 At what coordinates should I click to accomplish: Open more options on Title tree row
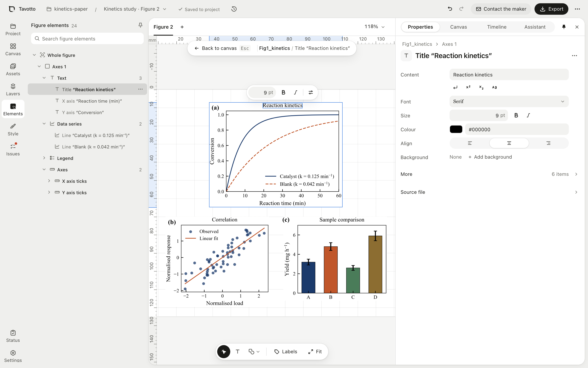pyautogui.click(x=140, y=89)
